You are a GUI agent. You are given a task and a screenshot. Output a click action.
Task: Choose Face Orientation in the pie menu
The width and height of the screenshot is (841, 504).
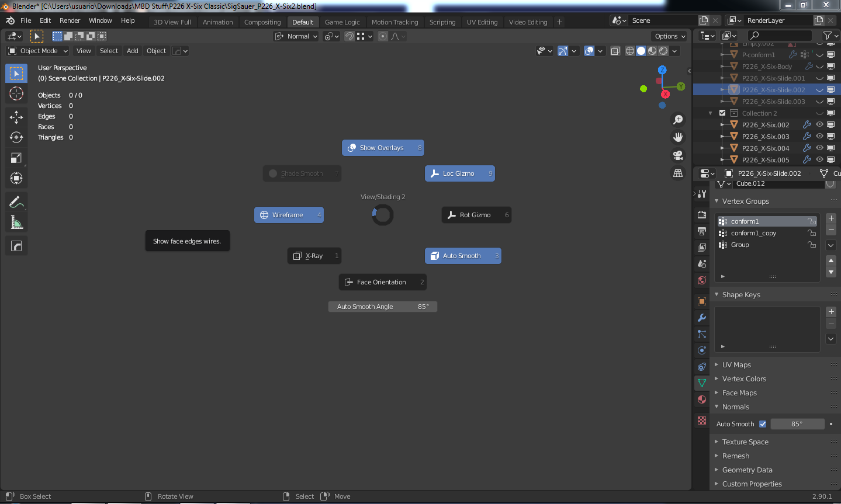click(383, 282)
